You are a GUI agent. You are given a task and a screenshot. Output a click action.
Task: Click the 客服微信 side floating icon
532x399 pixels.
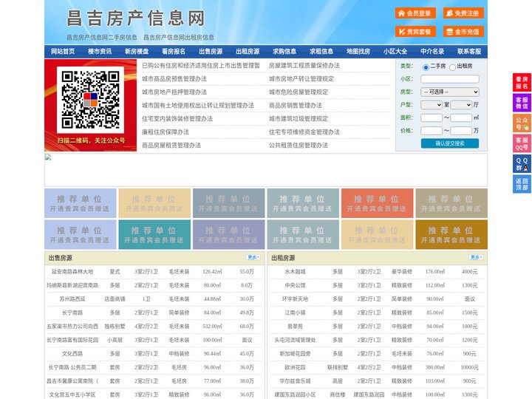tap(522, 103)
